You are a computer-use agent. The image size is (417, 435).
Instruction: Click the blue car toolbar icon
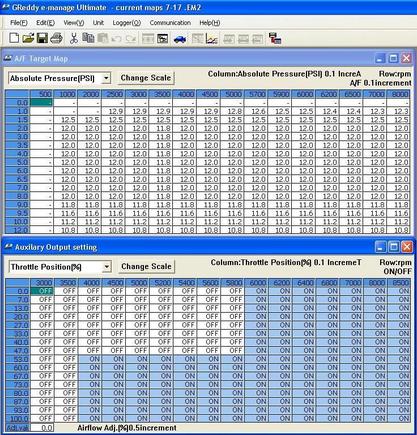pos(180,39)
